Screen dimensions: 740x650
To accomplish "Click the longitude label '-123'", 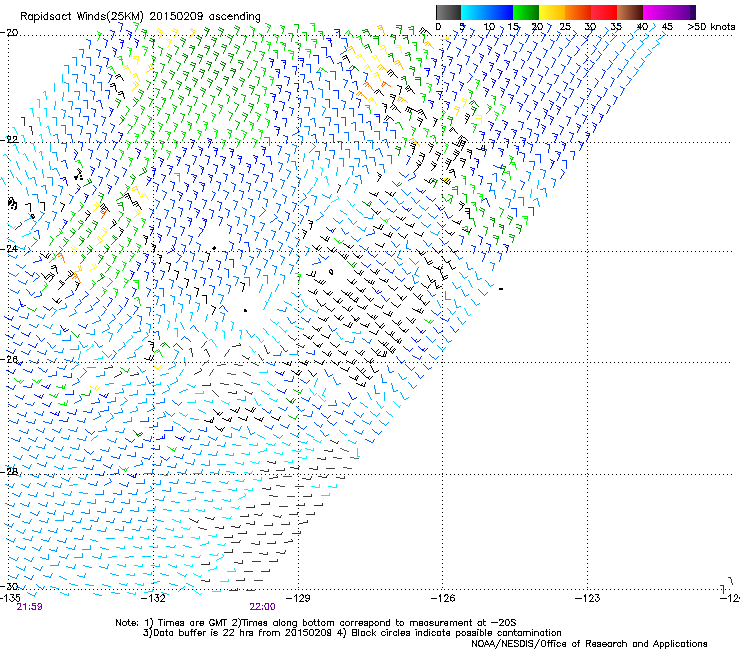I will click(x=588, y=598).
